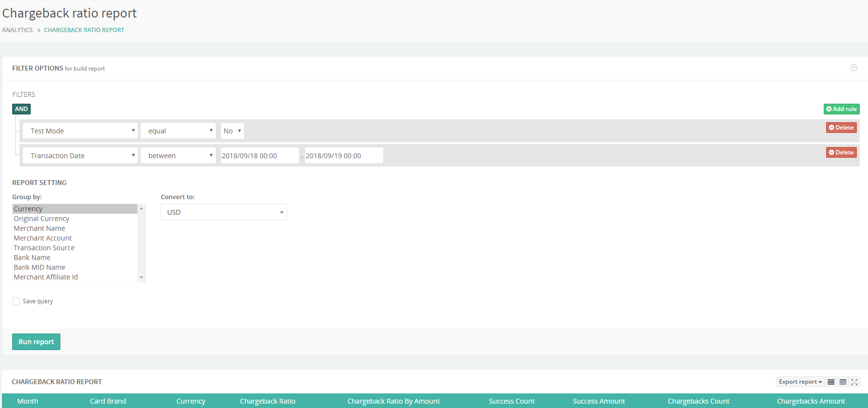Viewport: 868px width, 408px height.
Task: Sort by the Chargebacks Amount column header
Action: pos(811,401)
